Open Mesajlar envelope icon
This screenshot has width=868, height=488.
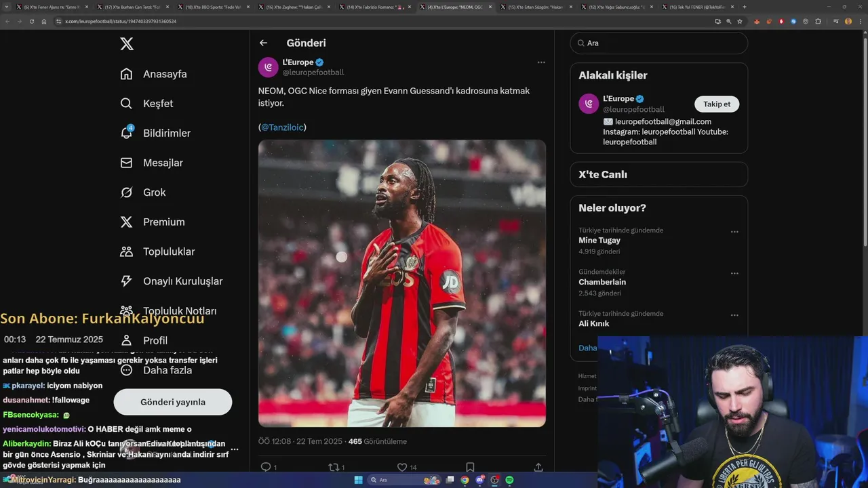tap(126, 163)
